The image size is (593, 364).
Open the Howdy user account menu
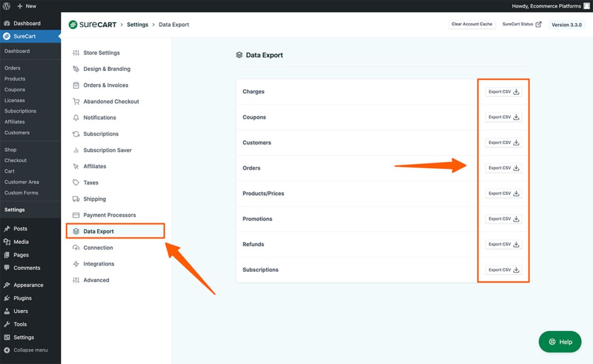click(x=549, y=6)
